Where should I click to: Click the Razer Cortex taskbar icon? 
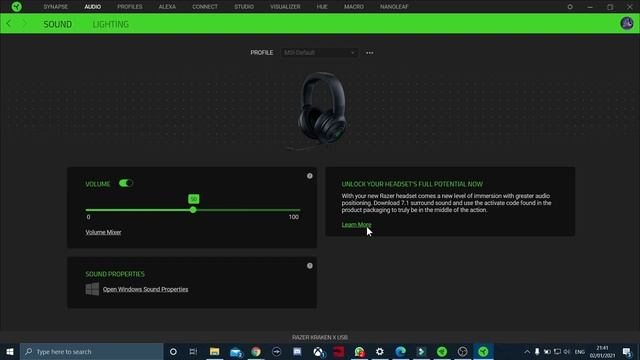442,351
